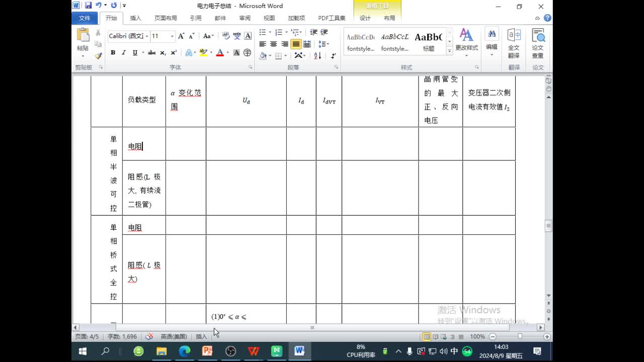Apply the 标题 heading style
Image resolution: width=644 pixels, height=362 pixels.
428,41
